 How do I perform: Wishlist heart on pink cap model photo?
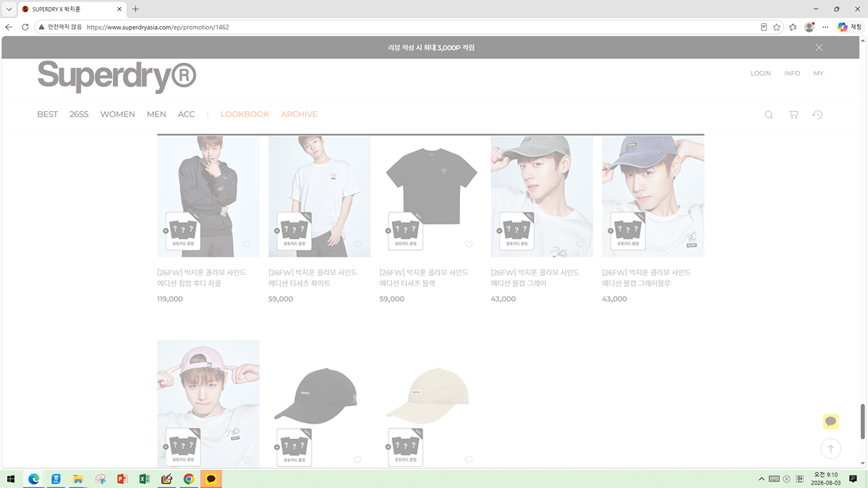click(246, 460)
